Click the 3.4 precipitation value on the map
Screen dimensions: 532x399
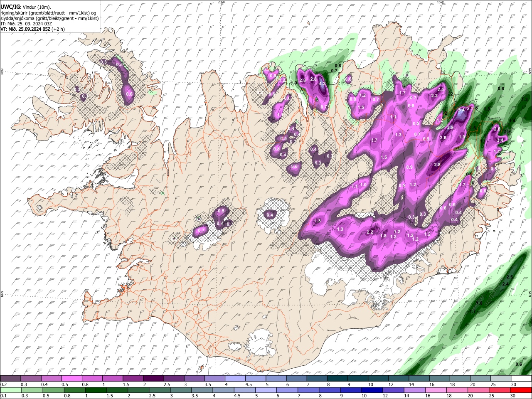pos(500,140)
